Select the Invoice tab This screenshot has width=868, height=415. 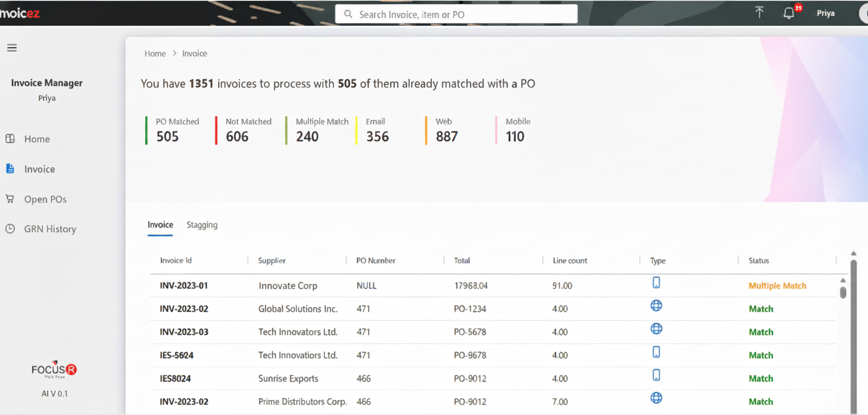coord(160,225)
